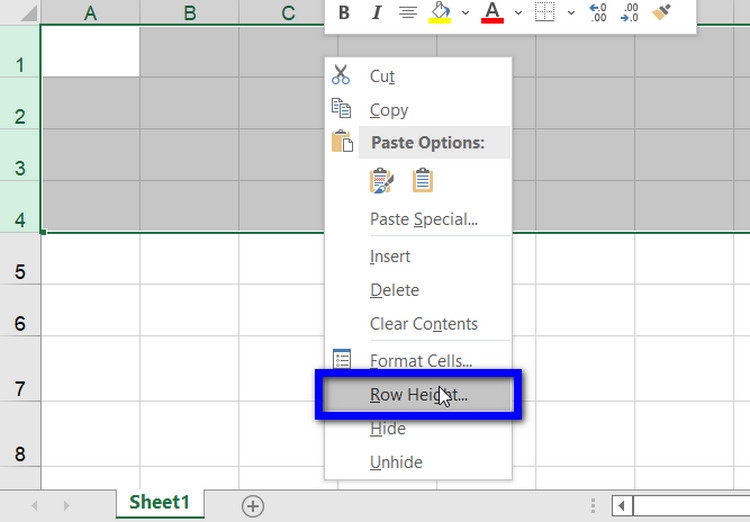
Task: Select the row 7 header
Action: [20, 369]
